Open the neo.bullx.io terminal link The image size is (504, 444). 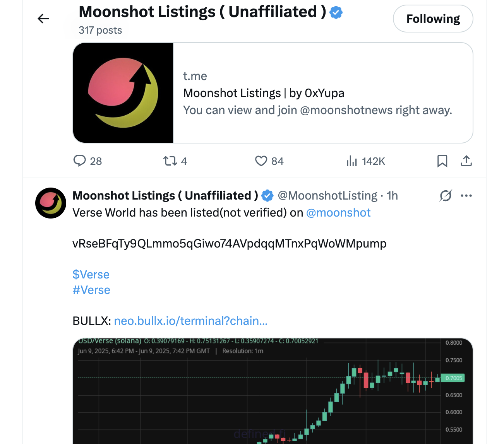click(191, 321)
